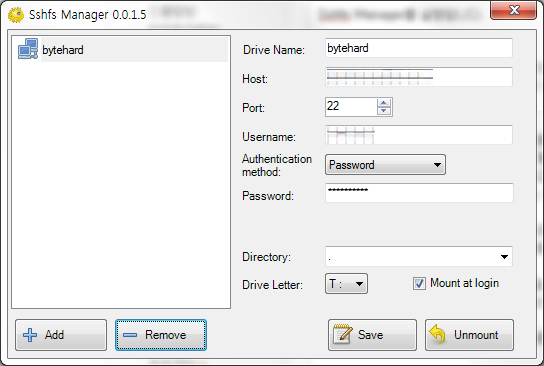Click into the Drive Name field
The width and height of the screenshot is (544, 366).
point(419,48)
